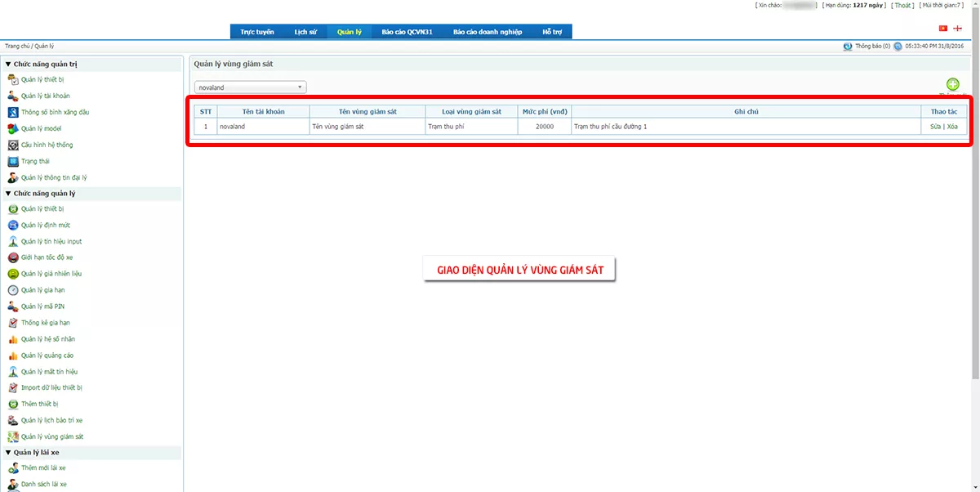This screenshot has height=492, width=980.
Task: Select the Vietnamese flag language icon
Action: tap(943, 28)
